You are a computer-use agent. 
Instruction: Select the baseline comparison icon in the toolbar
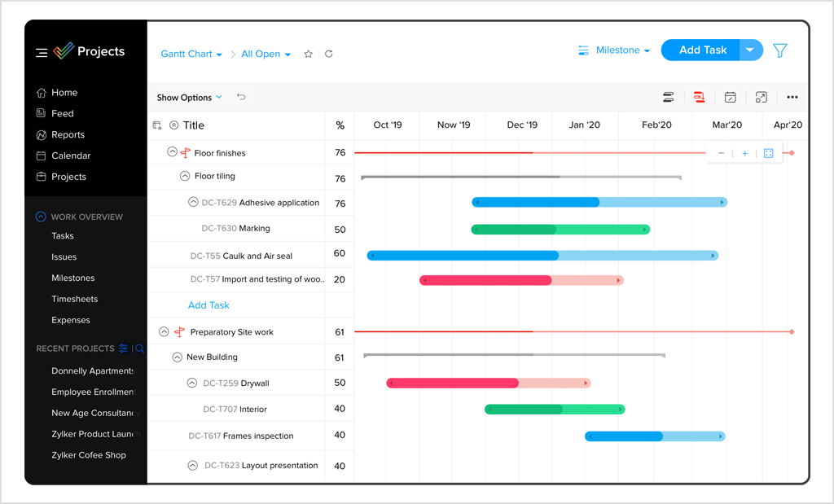[669, 97]
